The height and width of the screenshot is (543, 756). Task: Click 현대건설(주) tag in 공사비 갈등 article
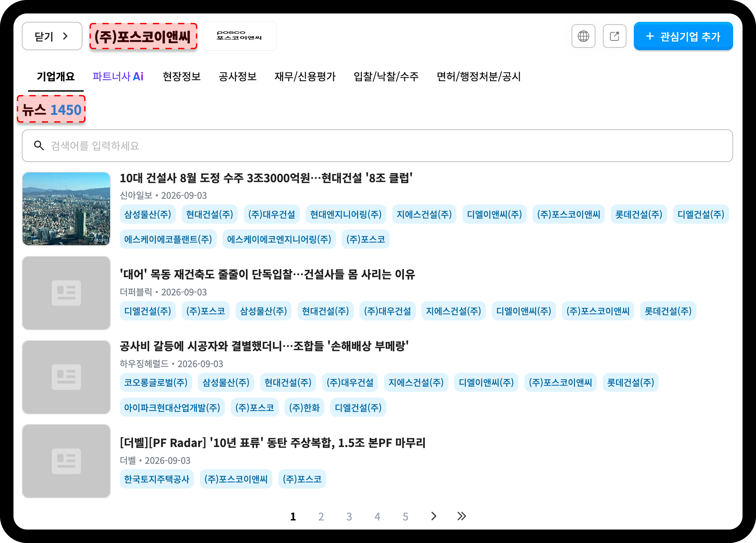(x=288, y=382)
